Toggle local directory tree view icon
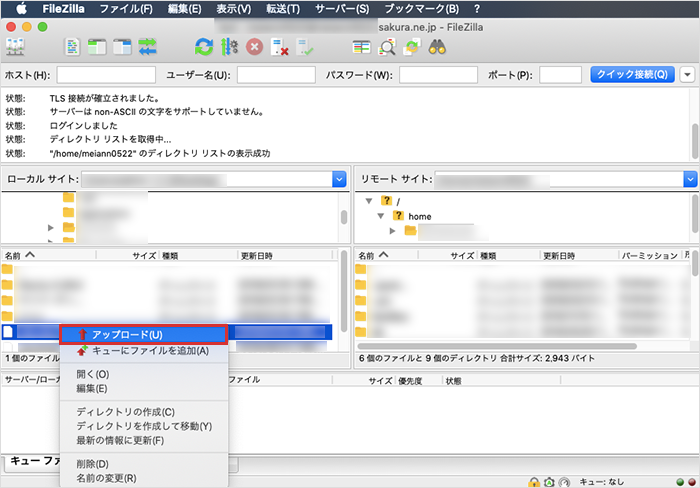Screen dimensions: 700x488 [x=98, y=46]
